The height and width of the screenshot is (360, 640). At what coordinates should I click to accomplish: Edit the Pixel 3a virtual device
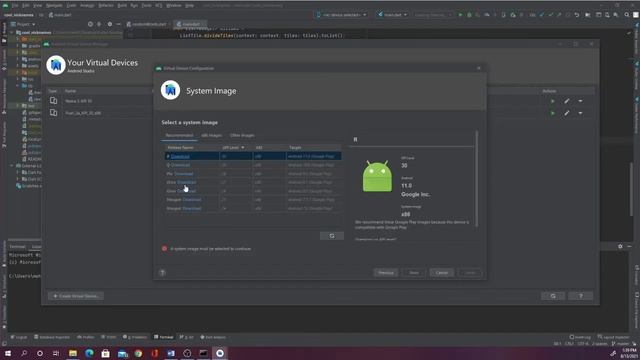pyautogui.click(x=567, y=113)
